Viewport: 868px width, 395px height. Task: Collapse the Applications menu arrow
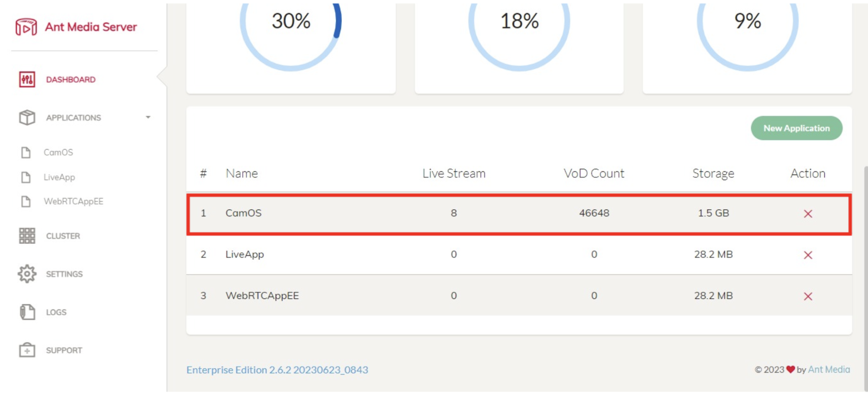click(x=148, y=118)
